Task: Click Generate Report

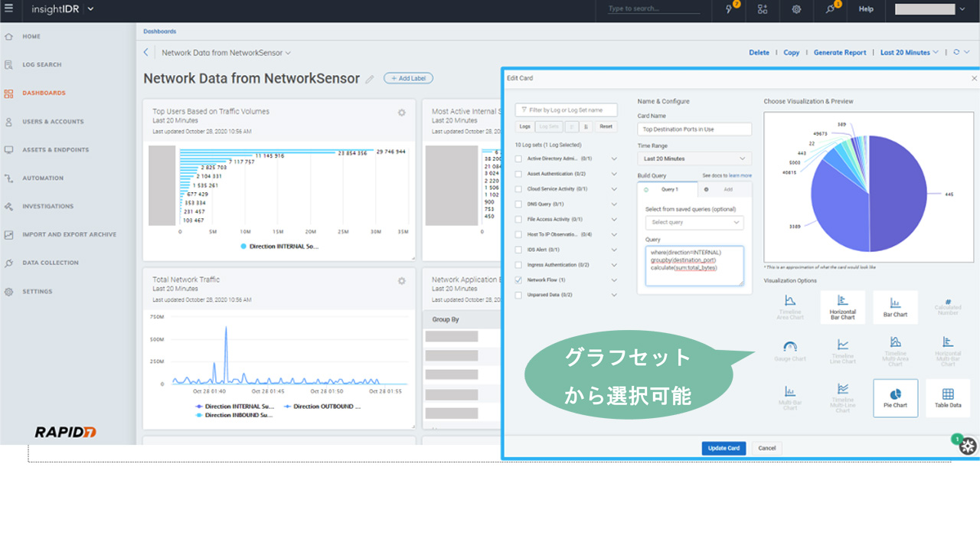Action: tap(840, 52)
